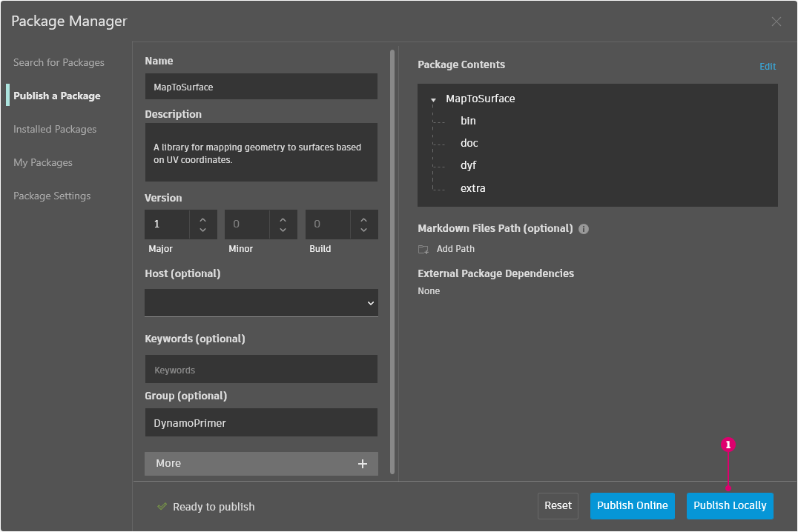The height and width of the screenshot is (532, 798).
Task: Close the Package Manager window
Action: click(776, 21)
